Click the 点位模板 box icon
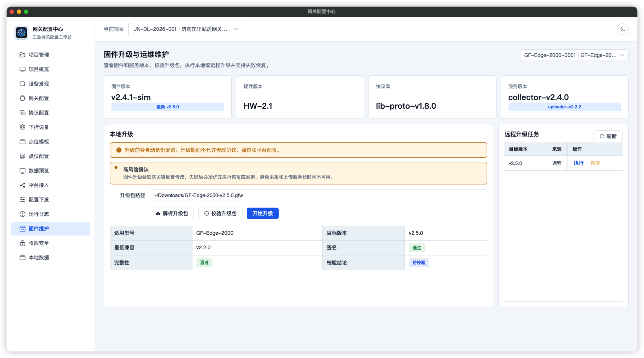Screen dimensions: 644x358 tap(22, 142)
